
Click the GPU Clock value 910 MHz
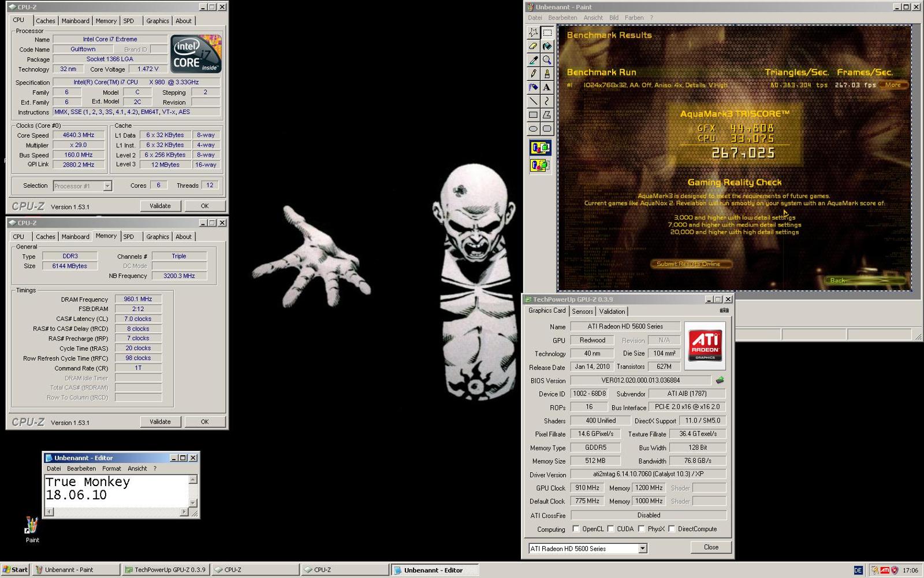587,488
